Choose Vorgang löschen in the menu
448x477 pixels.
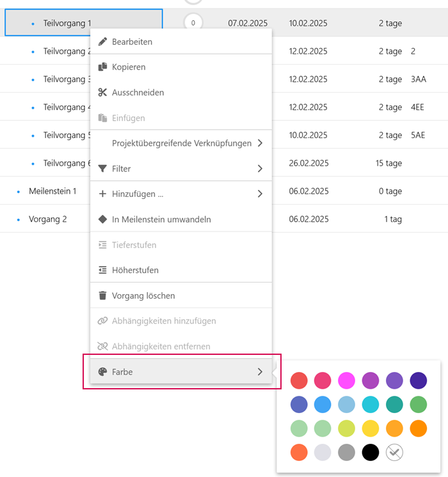pos(143,296)
